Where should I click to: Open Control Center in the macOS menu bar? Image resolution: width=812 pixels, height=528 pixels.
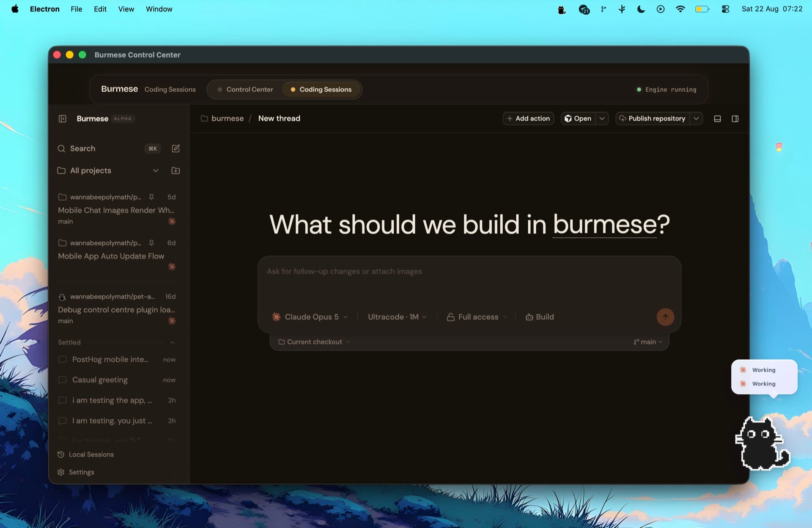(x=725, y=9)
